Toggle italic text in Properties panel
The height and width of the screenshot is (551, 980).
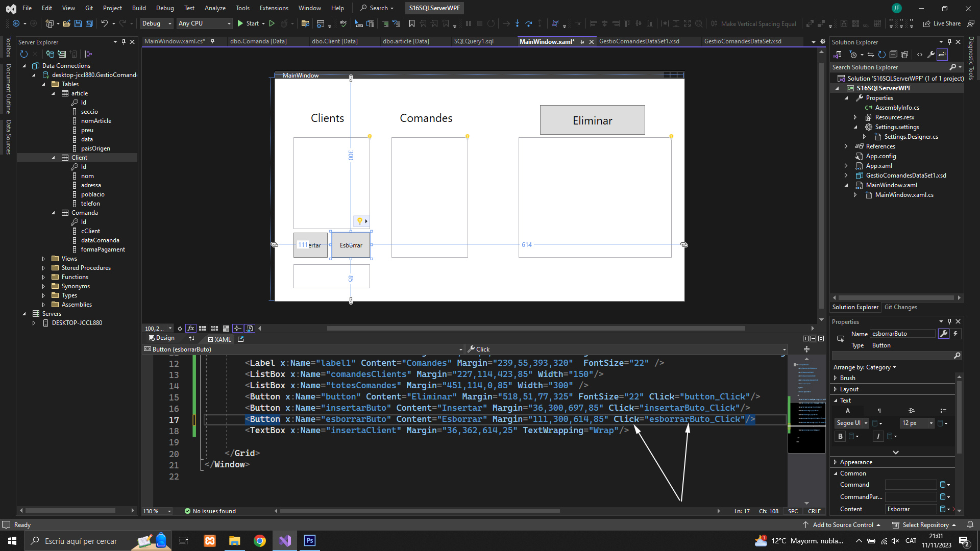[x=878, y=436]
